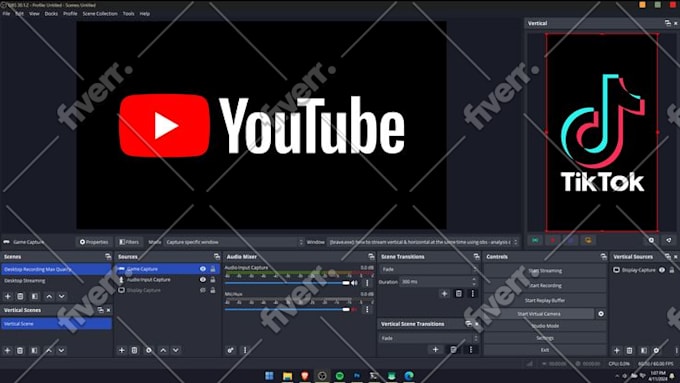
Task: Open vertical settings gear below Vertical preview
Action: [651, 240]
